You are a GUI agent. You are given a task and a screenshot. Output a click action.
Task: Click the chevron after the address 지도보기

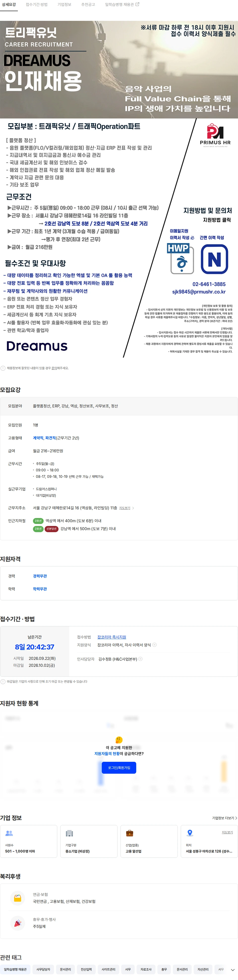click(x=133, y=508)
